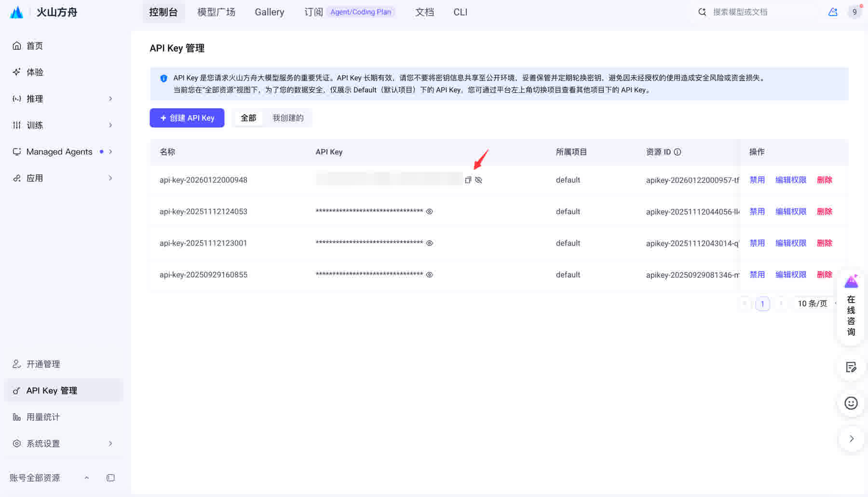Focus the 搜索模型或文档 search field
Viewport: 868px width, 497px height.
[755, 12]
